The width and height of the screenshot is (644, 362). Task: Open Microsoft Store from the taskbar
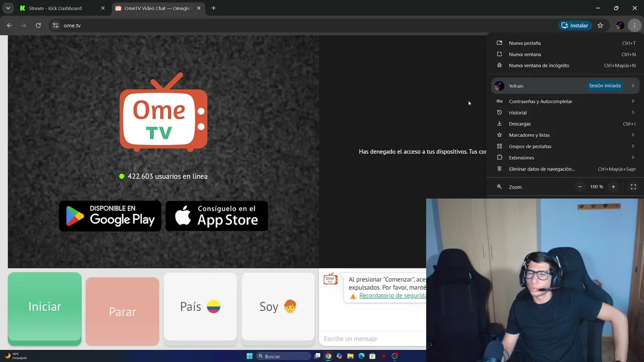pyautogui.click(x=372, y=356)
